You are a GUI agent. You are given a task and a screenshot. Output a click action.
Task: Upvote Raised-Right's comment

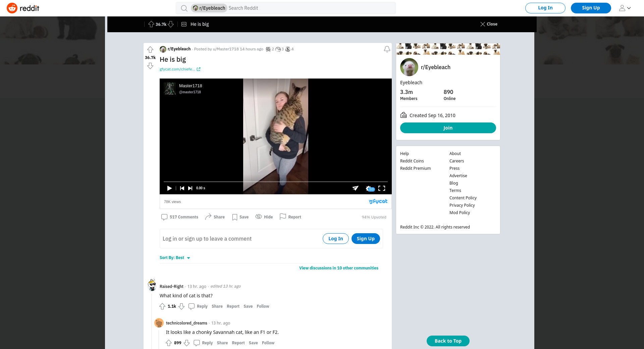(x=162, y=306)
